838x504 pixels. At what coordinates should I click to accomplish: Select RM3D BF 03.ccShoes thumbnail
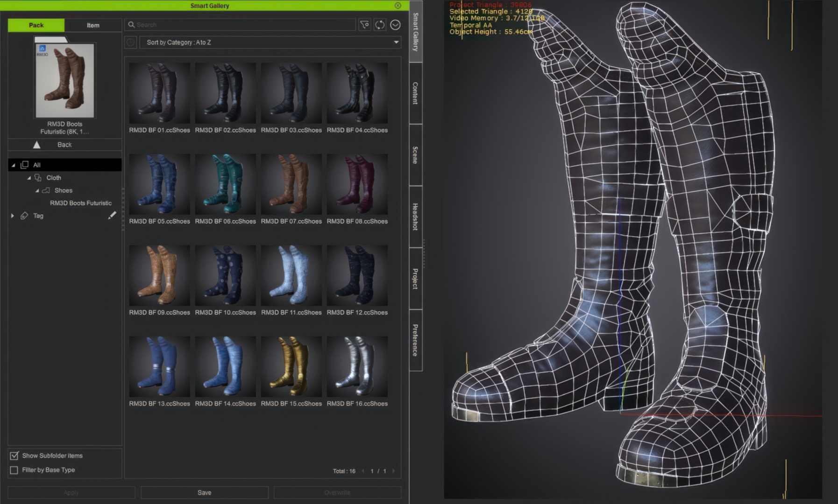(291, 93)
